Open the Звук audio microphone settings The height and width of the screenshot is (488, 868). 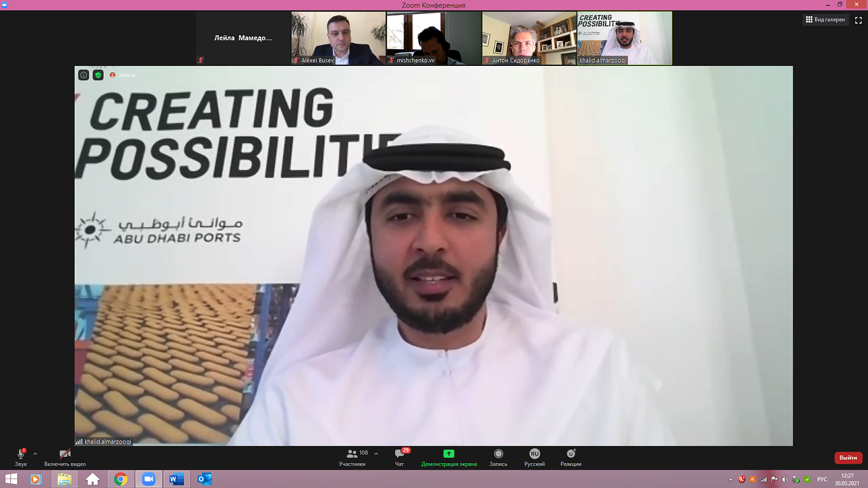click(x=21, y=457)
